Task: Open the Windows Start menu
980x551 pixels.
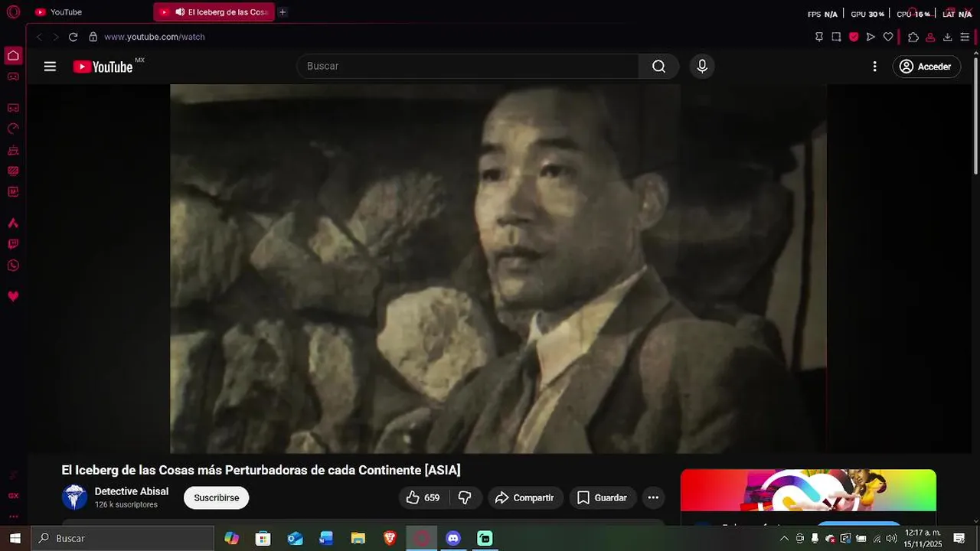Action: pyautogui.click(x=15, y=538)
